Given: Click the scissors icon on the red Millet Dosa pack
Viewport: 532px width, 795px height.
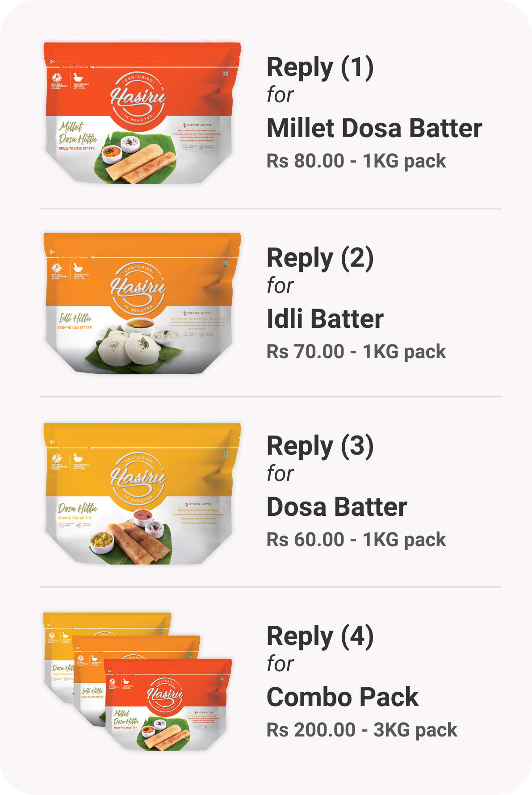Looking at the screenshot, I should coord(52,62).
